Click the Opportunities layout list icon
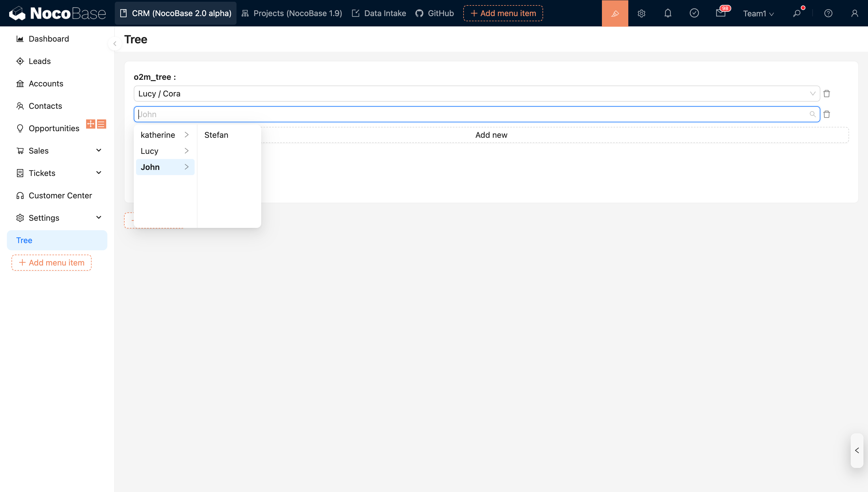This screenshot has width=868, height=492. click(x=101, y=124)
